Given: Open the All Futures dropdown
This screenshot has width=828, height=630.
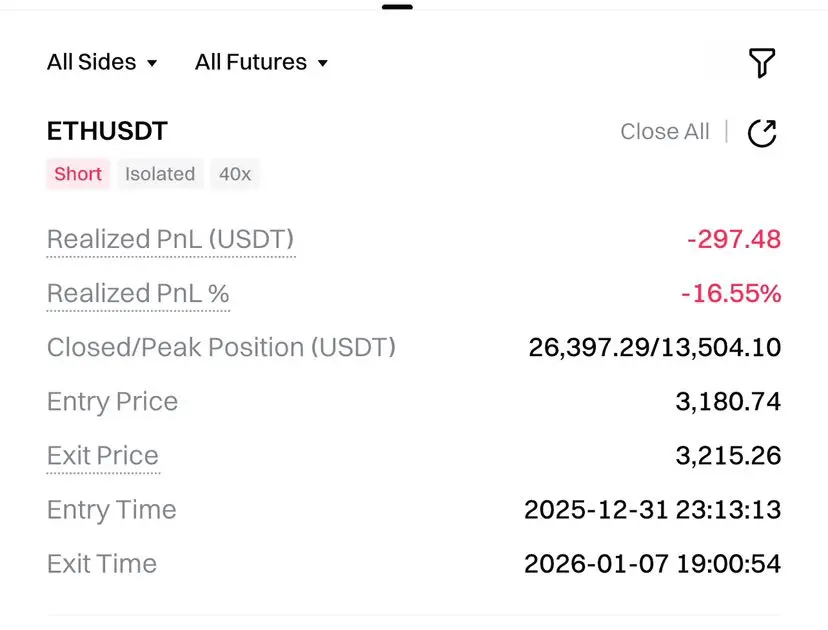Looking at the screenshot, I should (261, 62).
